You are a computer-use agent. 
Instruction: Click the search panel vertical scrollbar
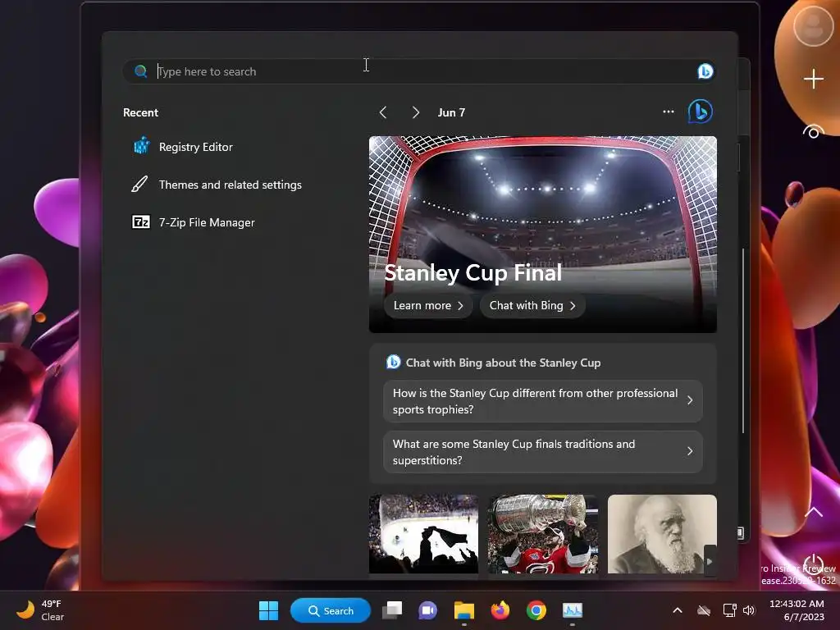pyautogui.click(x=743, y=340)
